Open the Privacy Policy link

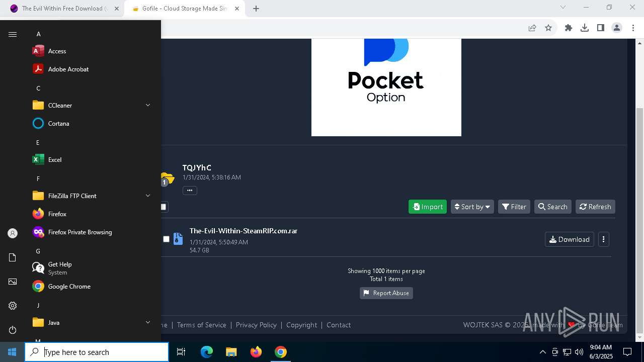coord(256,325)
